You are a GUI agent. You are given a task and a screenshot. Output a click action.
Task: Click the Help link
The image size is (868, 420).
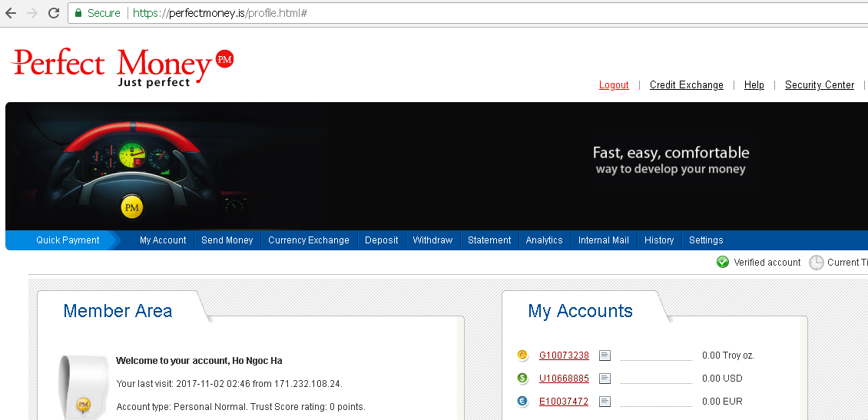(x=754, y=84)
